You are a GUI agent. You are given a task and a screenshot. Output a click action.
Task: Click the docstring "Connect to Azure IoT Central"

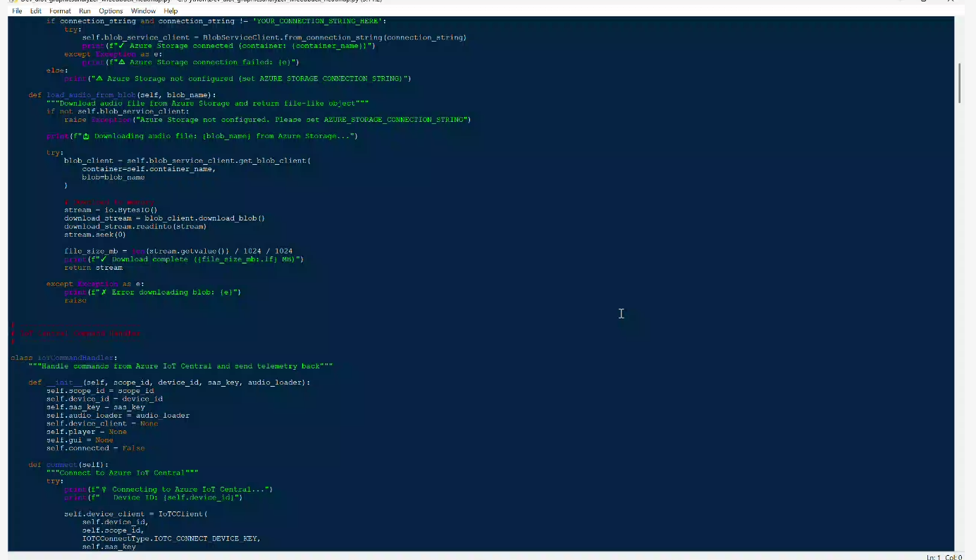[123, 473]
